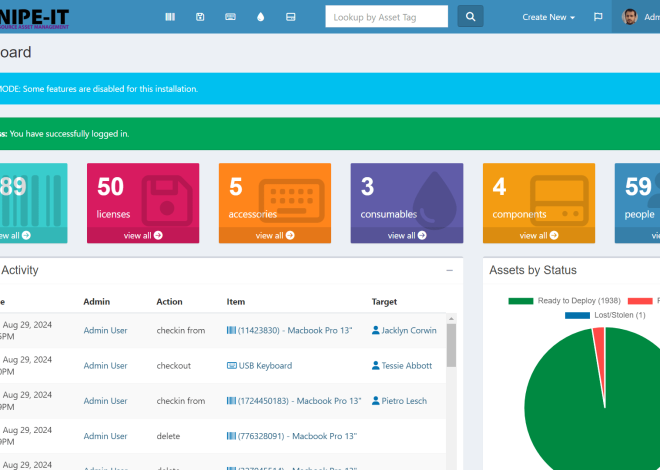Image resolution: width=660 pixels, height=470 pixels.
Task: Open USB Keyboard accessory link
Action: tap(265, 366)
